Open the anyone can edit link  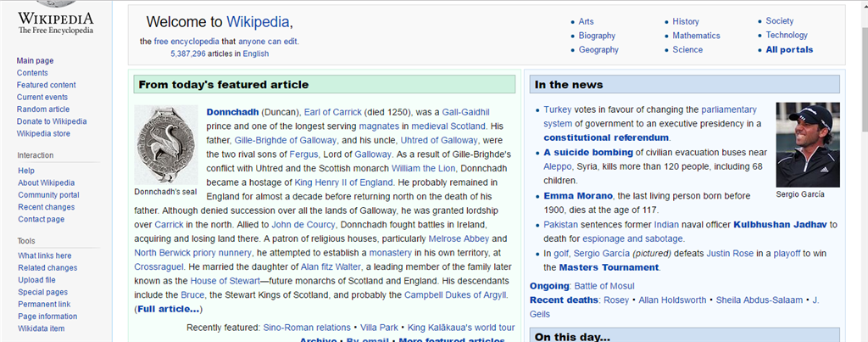(268, 42)
